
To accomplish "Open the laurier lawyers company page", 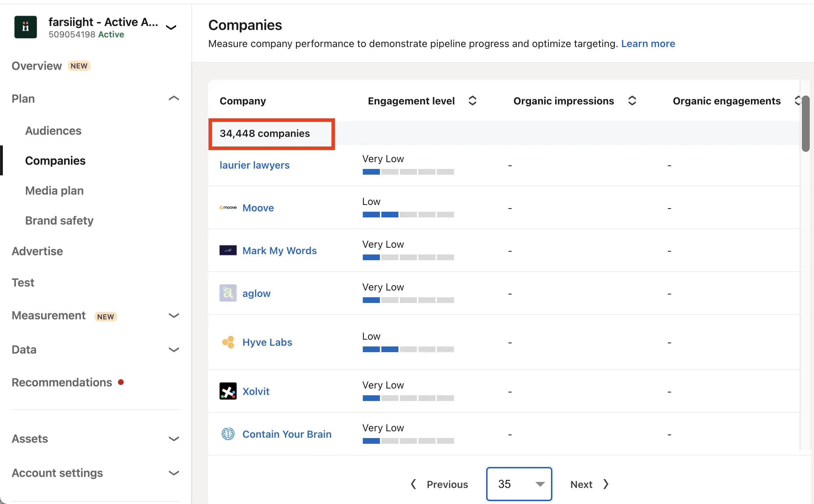I will (x=254, y=165).
